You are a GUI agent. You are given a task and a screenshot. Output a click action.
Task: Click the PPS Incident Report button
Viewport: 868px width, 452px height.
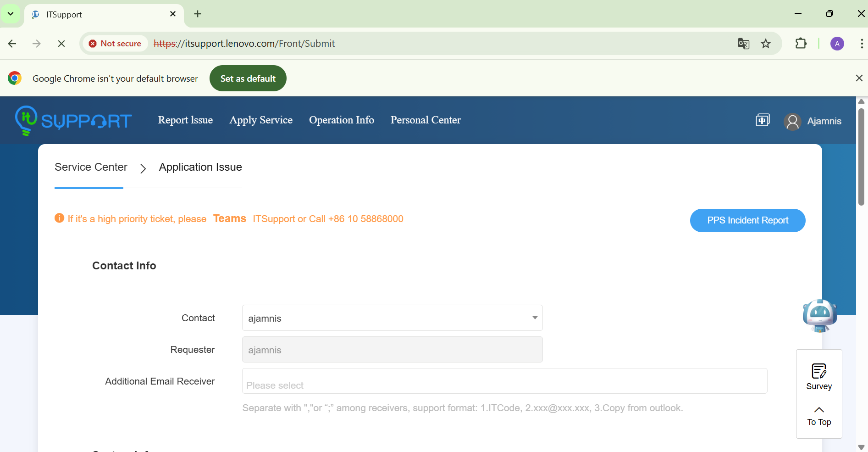pos(747,220)
